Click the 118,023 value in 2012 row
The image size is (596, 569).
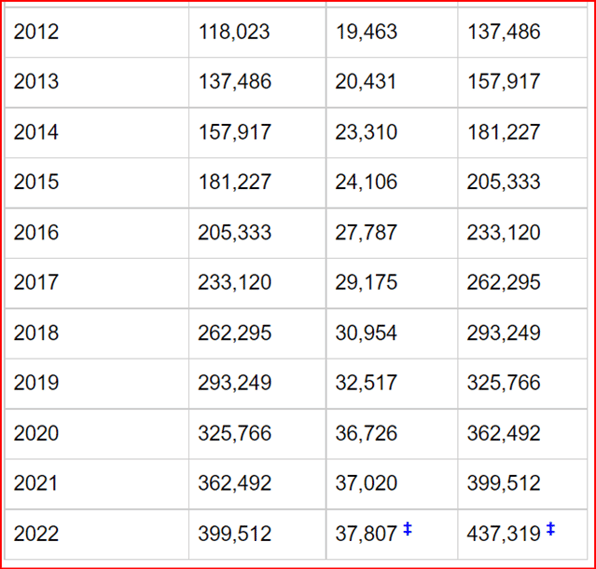(x=234, y=32)
